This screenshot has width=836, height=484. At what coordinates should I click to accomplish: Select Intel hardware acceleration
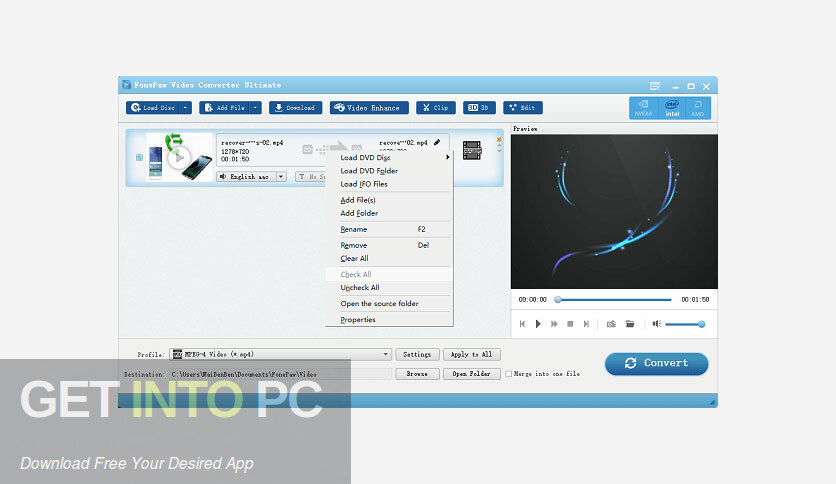point(672,108)
